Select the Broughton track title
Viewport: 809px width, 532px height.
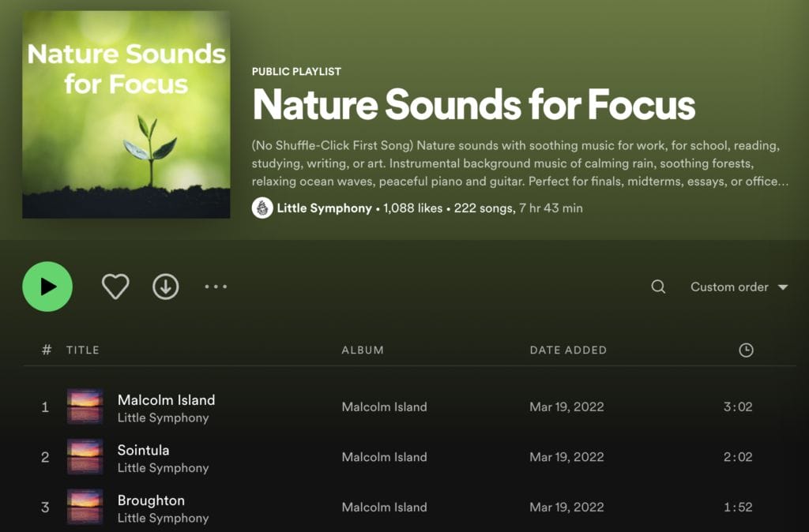click(151, 500)
